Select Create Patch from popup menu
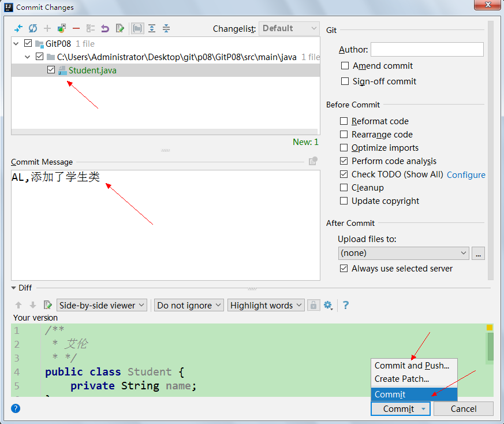This screenshot has width=504, height=424. click(402, 379)
